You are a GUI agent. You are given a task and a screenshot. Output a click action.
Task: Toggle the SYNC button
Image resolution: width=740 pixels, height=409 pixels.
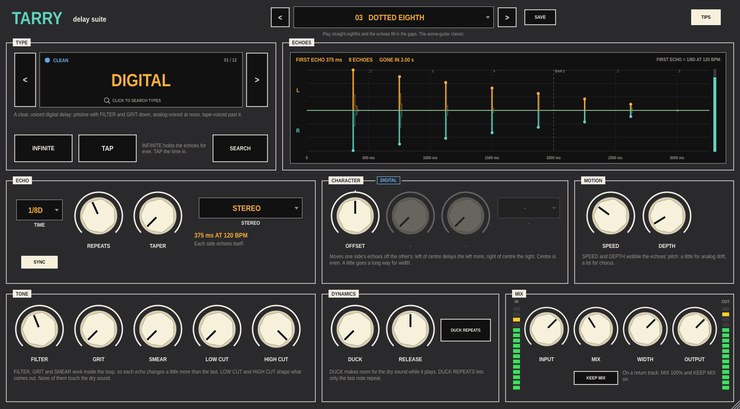[40, 262]
